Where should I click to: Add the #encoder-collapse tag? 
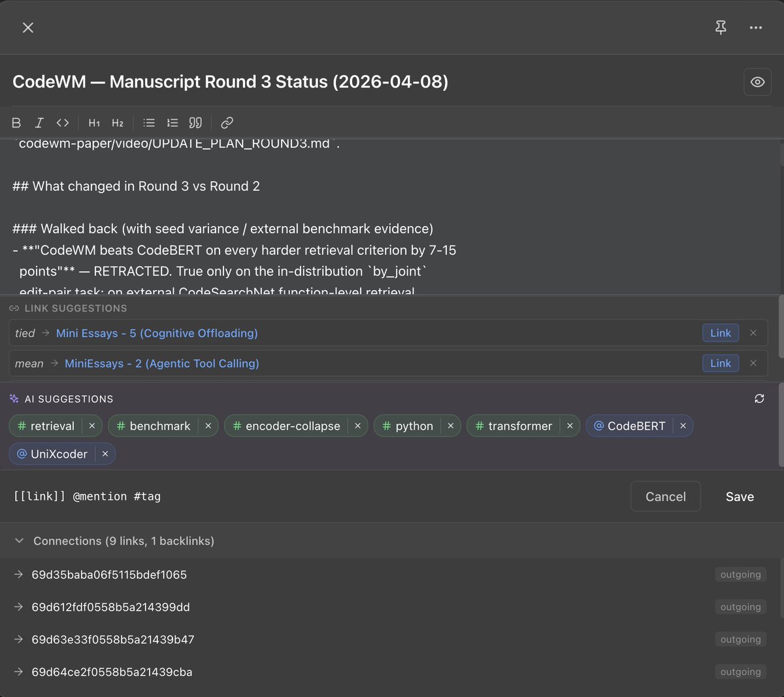[x=287, y=426]
